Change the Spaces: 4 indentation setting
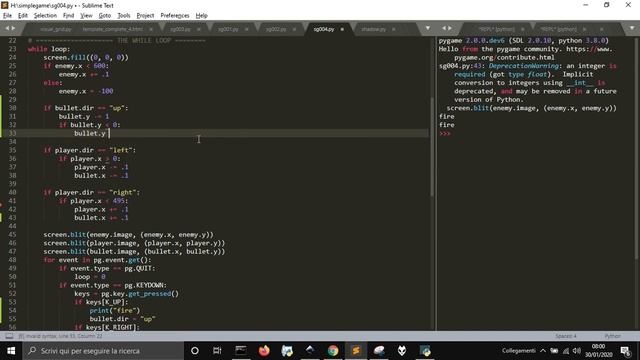The image size is (640, 360). (566, 336)
